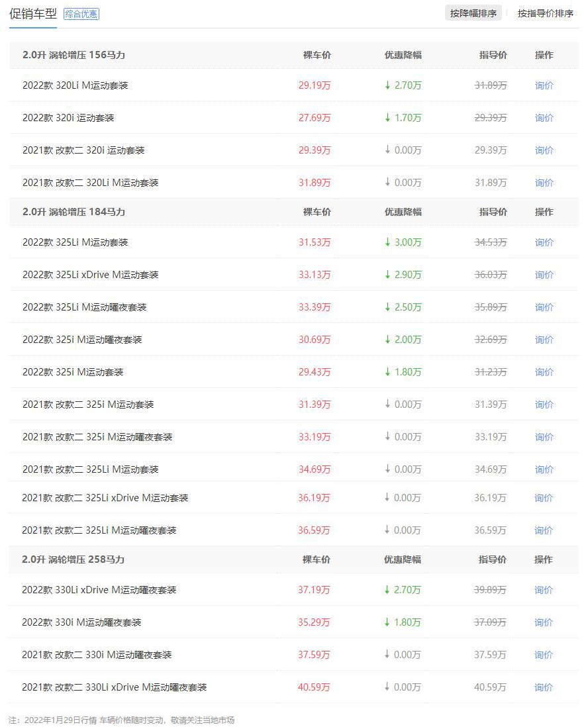Click the 33.13万 bare car price
Image resolution: width=588 pixels, height=727 pixels.
(x=315, y=275)
